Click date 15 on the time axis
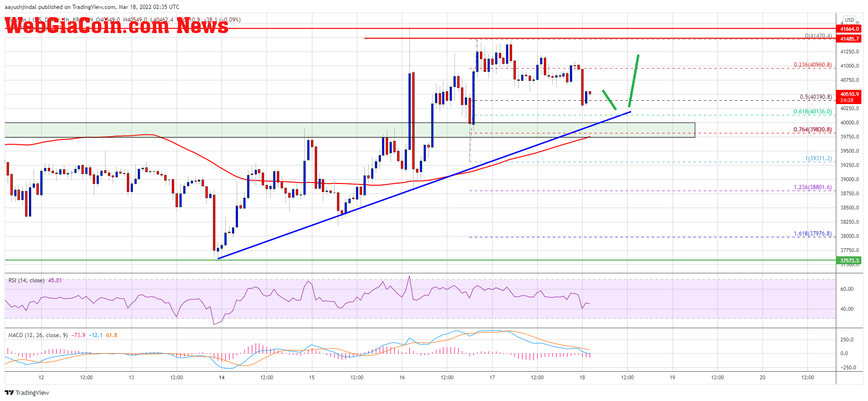 click(311, 377)
